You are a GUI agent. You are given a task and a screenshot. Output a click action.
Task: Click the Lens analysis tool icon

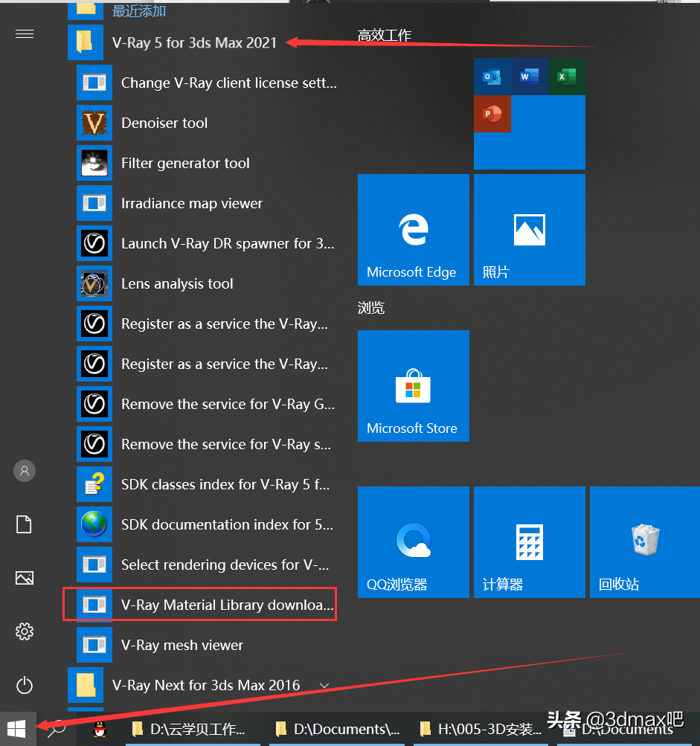click(x=94, y=283)
